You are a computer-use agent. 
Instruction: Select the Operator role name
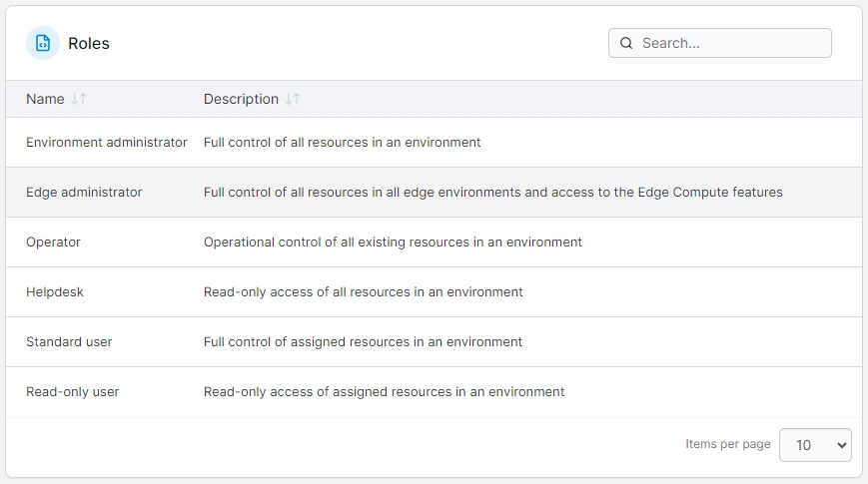pyautogui.click(x=53, y=242)
